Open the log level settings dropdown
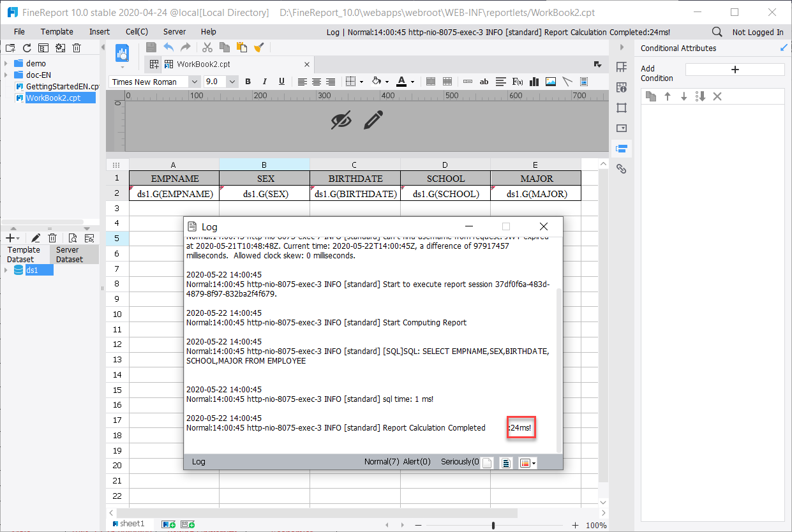This screenshot has height=532, width=792. pos(528,463)
